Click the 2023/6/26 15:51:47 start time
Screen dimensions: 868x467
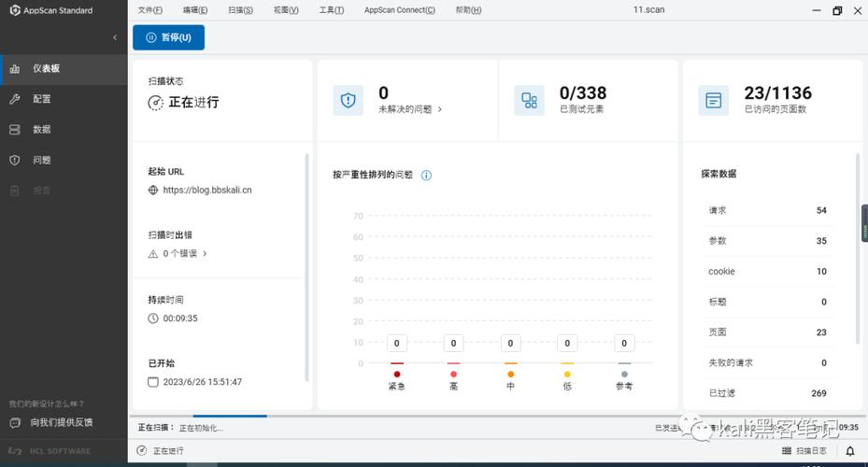(x=202, y=382)
